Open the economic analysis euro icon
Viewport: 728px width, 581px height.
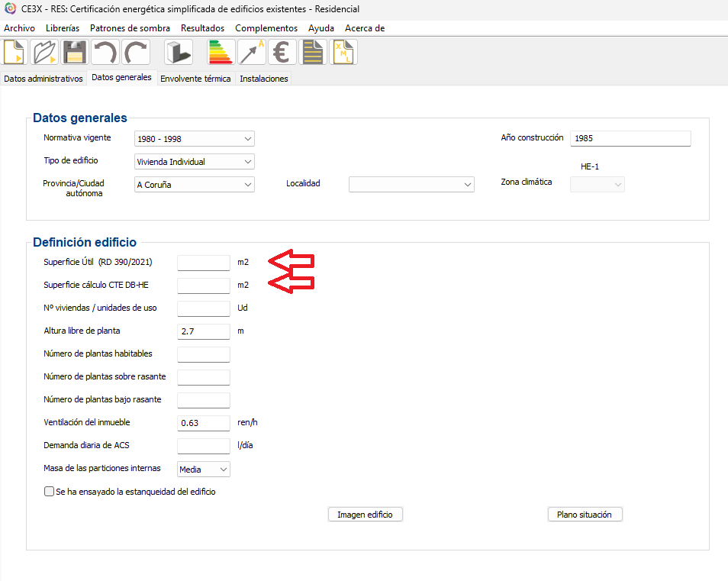[x=282, y=52]
